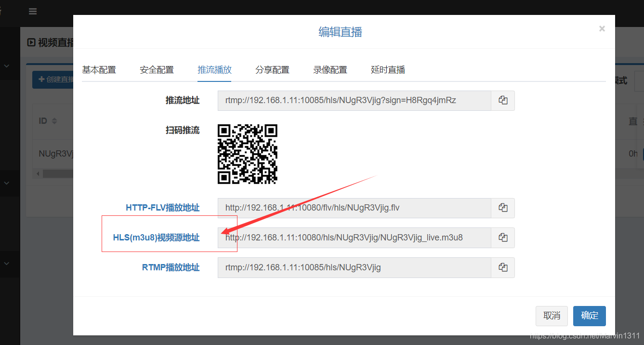Copy the HTTP-FLV播放地址 URL
This screenshot has height=345, width=644.
tap(503, 208)
